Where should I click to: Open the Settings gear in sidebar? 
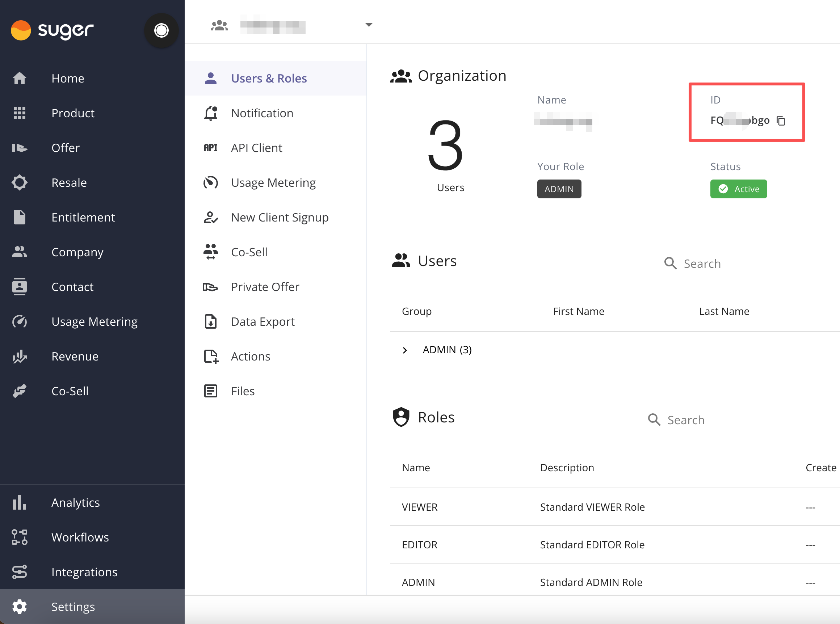[x=20, y=607]
